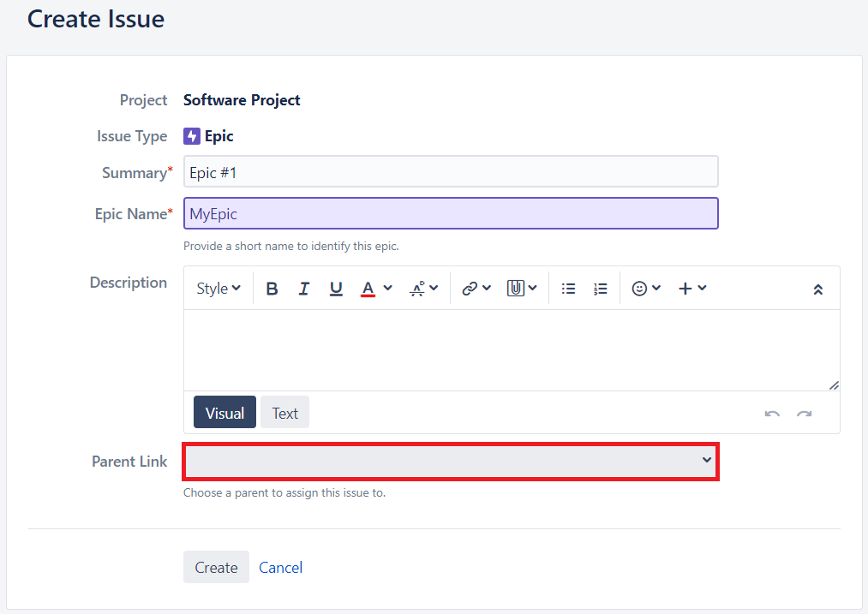Switch to the Text editor tab
This screenshot has height=614, width=868.
tap(284, 413)
